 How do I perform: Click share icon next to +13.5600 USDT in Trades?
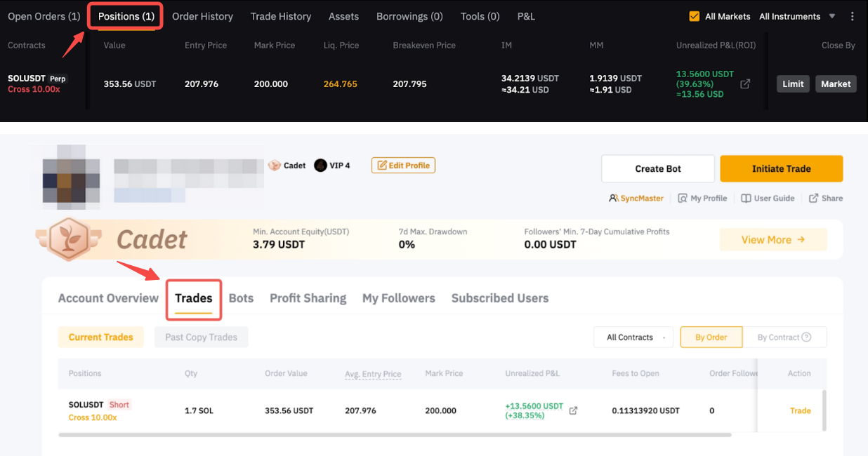point(573,410)
